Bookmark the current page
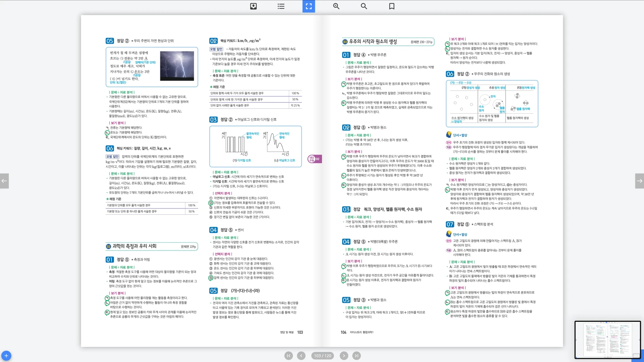 pyautogui.click(x=392, y=6)
